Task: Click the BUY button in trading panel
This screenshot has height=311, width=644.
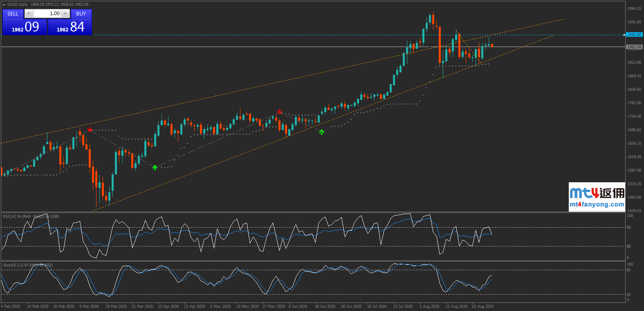Action: click(x=81, y=14)
